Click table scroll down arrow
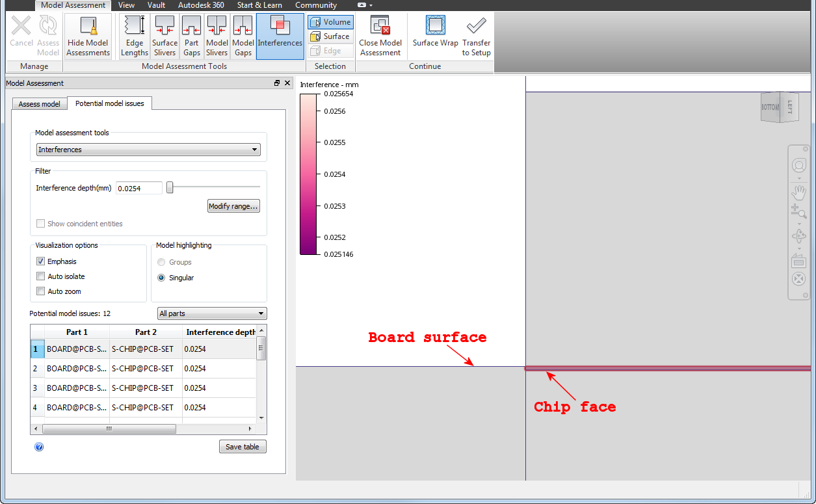The image size is (816, 504). [261, 418]
